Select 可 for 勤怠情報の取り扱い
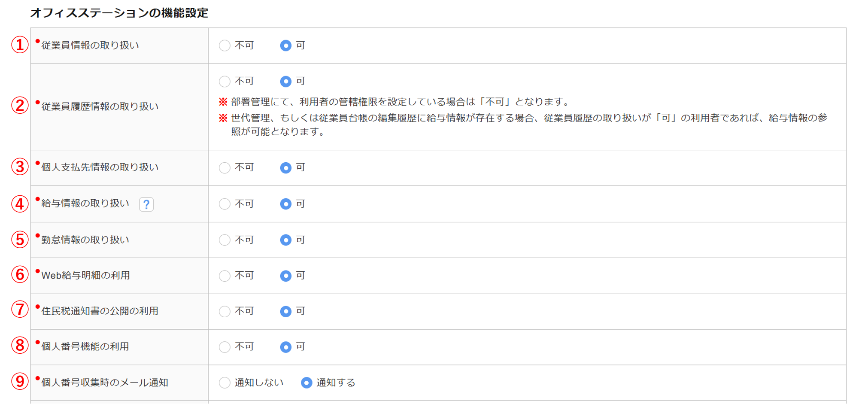Screen dimensions: 868x404 click(x=285, y=240)
